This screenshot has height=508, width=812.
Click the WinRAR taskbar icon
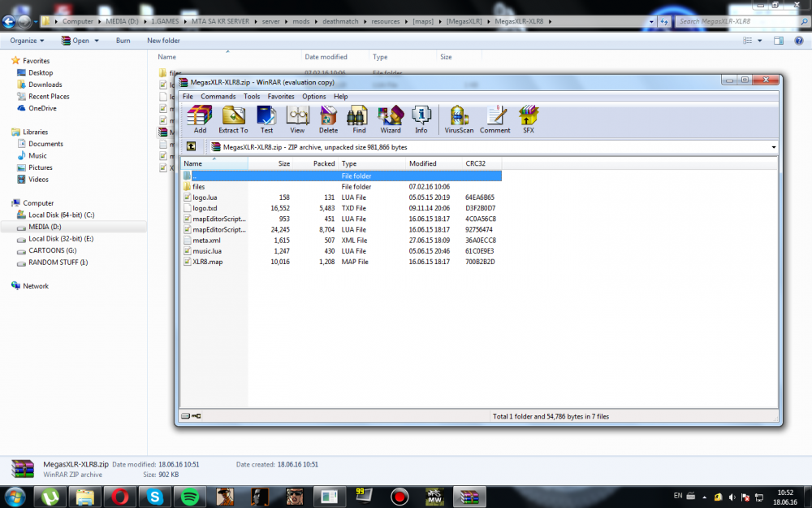point(469,497)
